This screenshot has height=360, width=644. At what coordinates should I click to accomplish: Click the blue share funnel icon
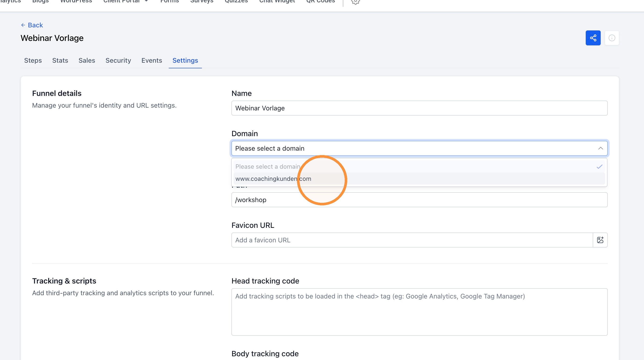[593, 38]
